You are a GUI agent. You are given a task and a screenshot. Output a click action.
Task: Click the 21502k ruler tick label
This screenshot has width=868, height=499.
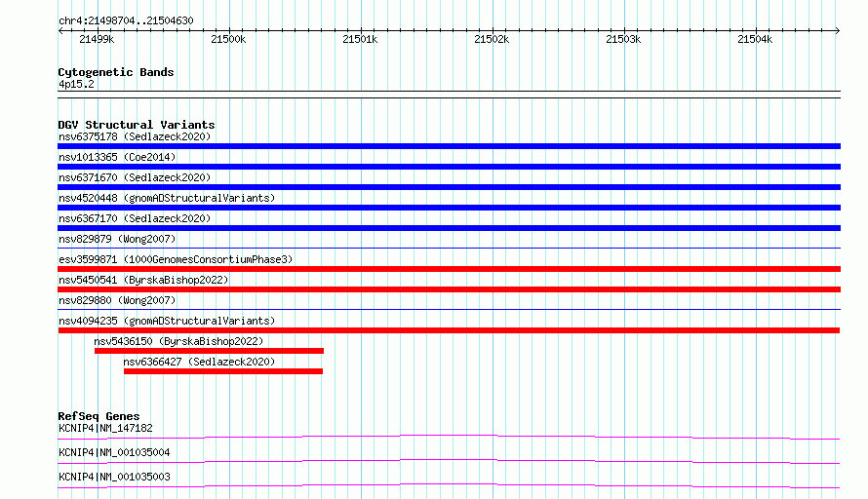point(492,39)
